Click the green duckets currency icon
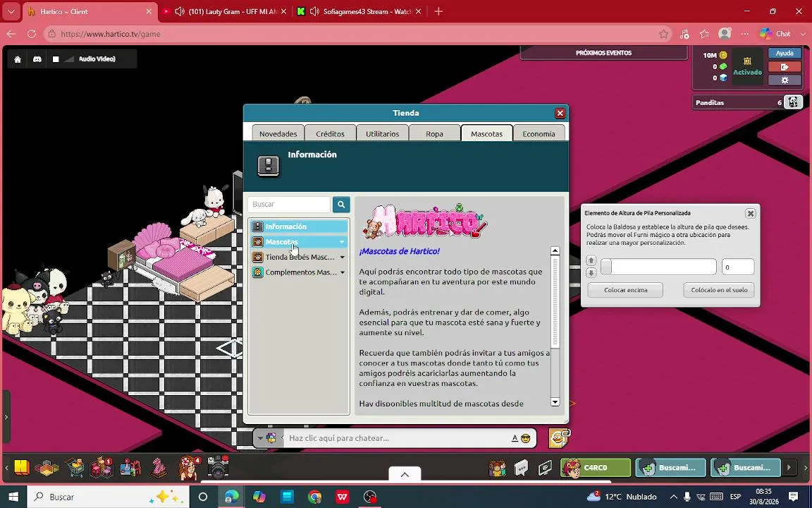 coord(723,66)
